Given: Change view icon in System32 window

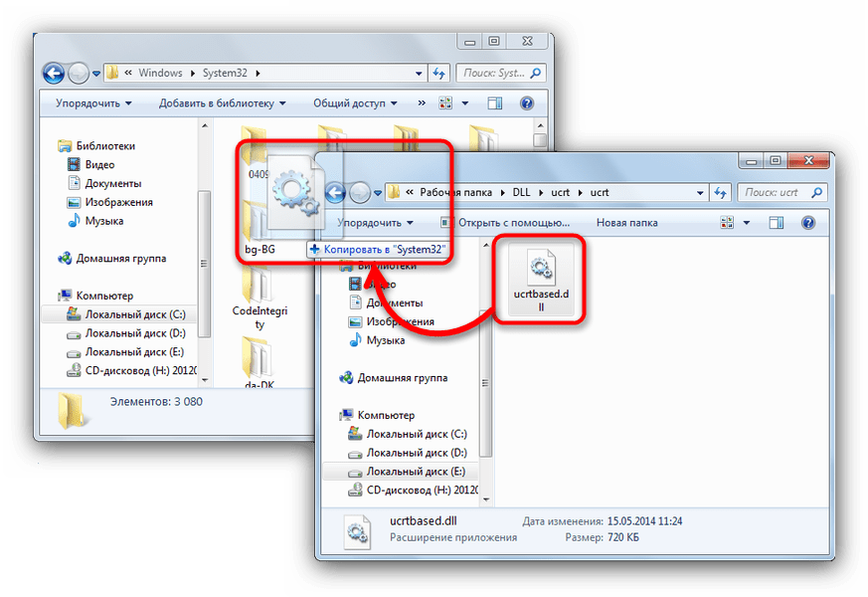Looking at the screenshot, I should tap(445, 103).
